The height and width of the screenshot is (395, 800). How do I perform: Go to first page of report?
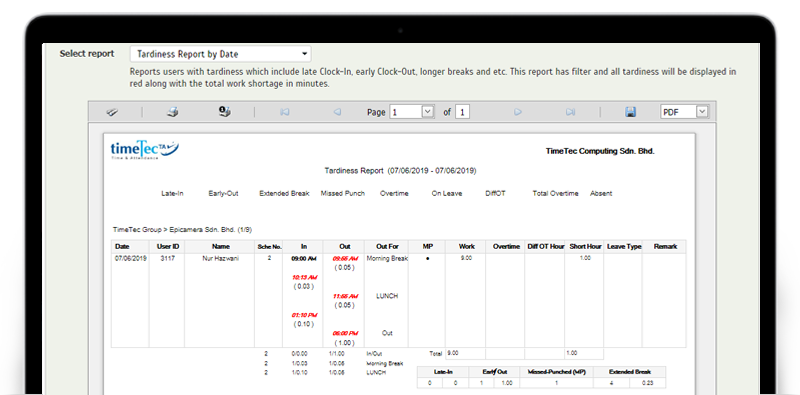(285, 112)
